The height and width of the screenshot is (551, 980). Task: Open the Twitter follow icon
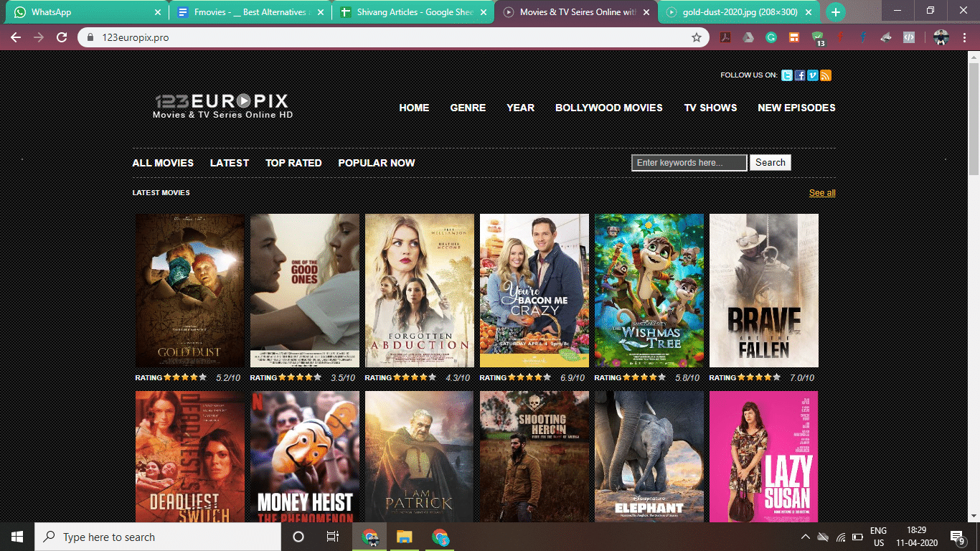coord(787,75)
